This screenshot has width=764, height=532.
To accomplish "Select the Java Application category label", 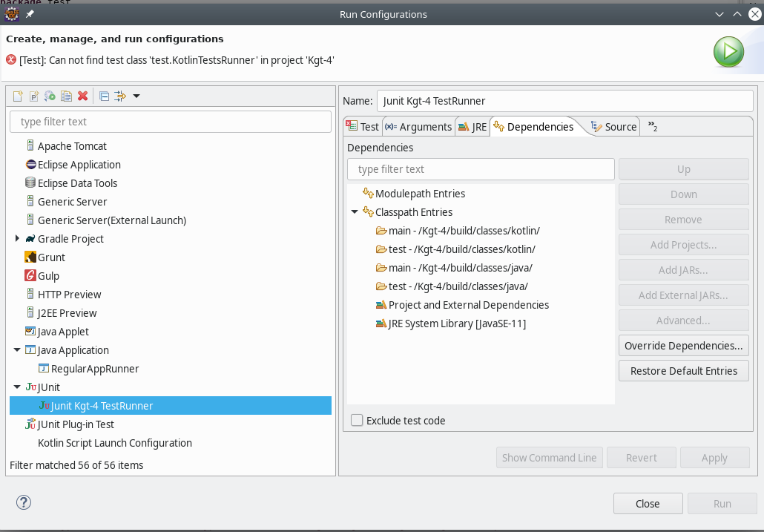I will 73,350.
